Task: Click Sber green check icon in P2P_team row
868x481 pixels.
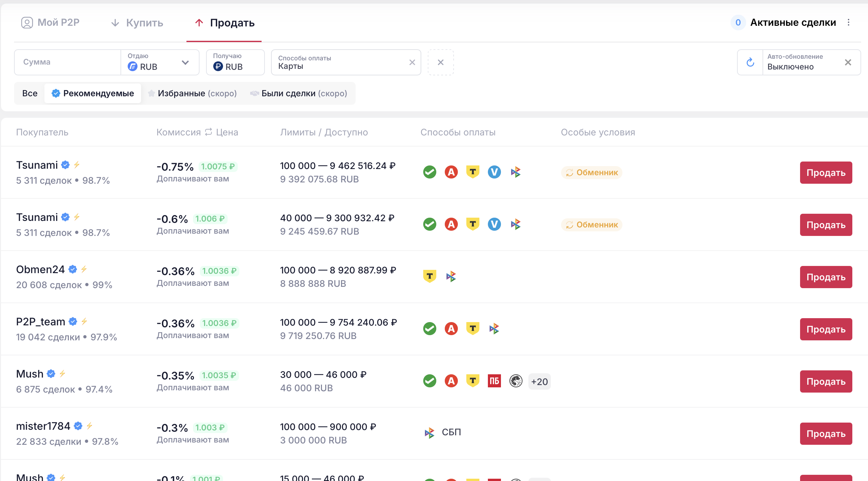Action: pyautogui.click(x=430, y=329)
